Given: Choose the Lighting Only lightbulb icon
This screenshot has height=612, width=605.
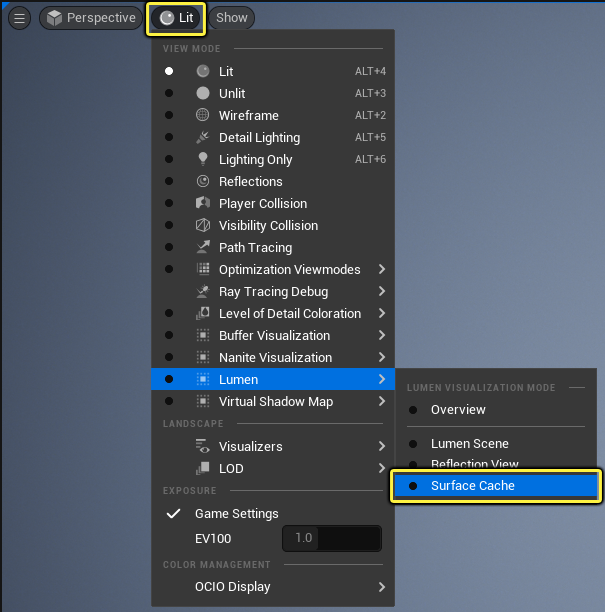Looking at the screenshot, I should [x=203, y=160].
